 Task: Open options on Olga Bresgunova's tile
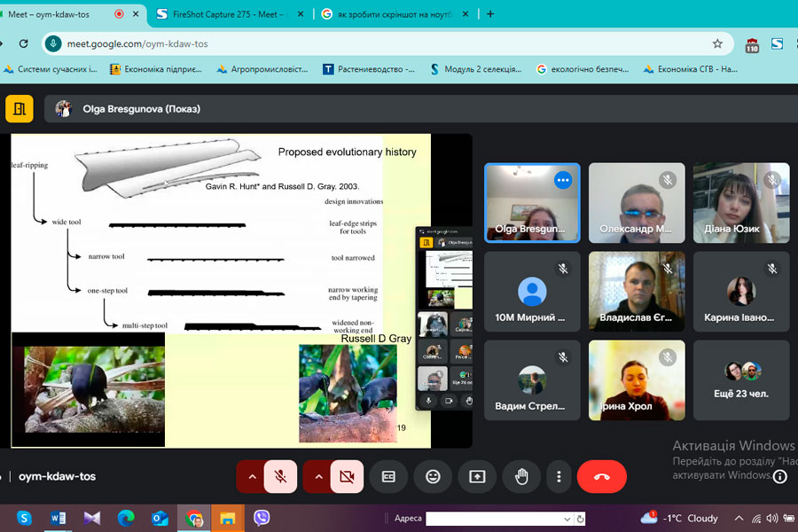[x=562, y=180]
